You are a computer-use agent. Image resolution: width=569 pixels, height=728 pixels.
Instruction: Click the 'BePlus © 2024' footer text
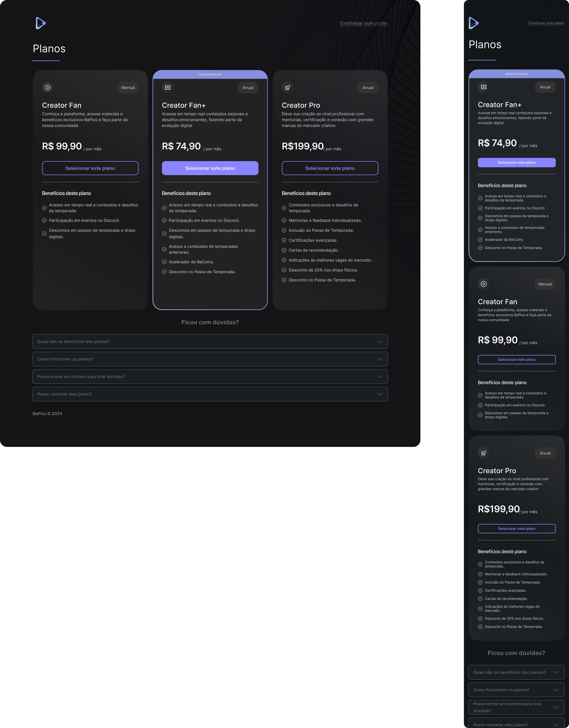pyautogui.click(x=47, y=414)
